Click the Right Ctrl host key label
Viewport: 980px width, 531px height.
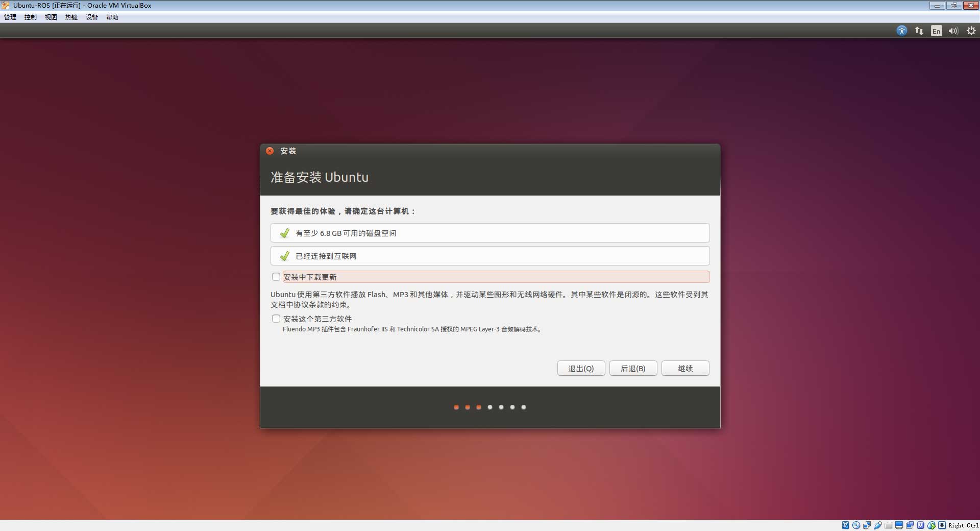[964, 525]
